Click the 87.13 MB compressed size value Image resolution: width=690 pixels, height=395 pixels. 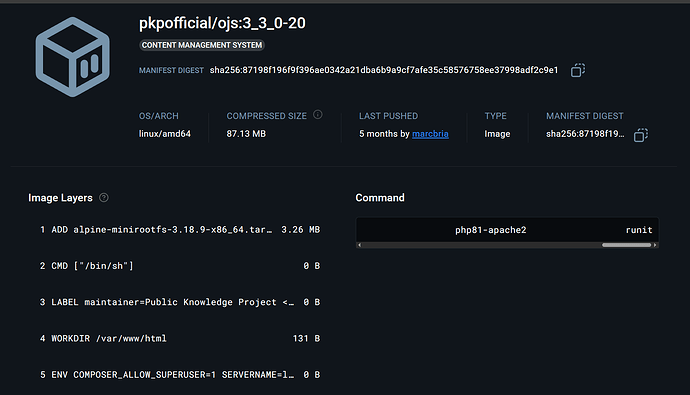pos(246,134)
